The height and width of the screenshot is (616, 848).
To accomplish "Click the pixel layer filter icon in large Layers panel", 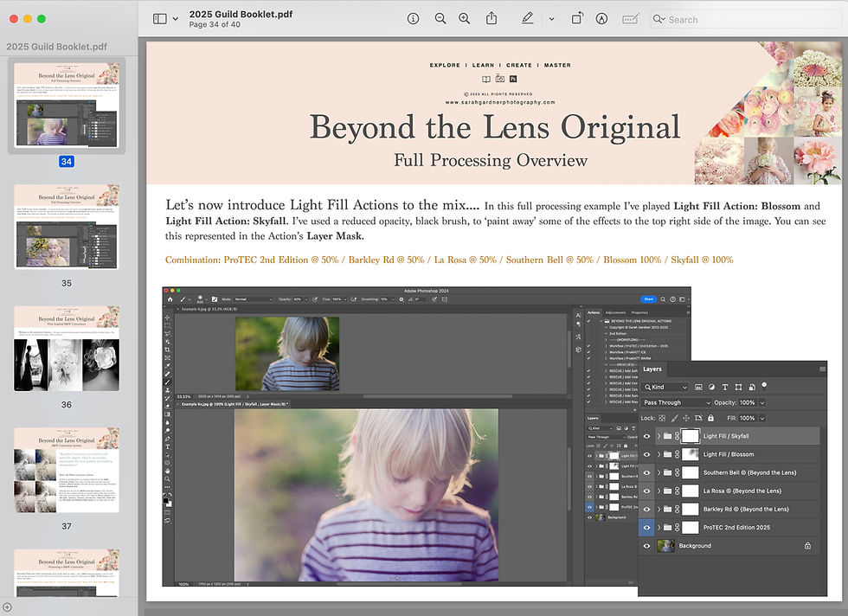I will (x=698, y=388).
